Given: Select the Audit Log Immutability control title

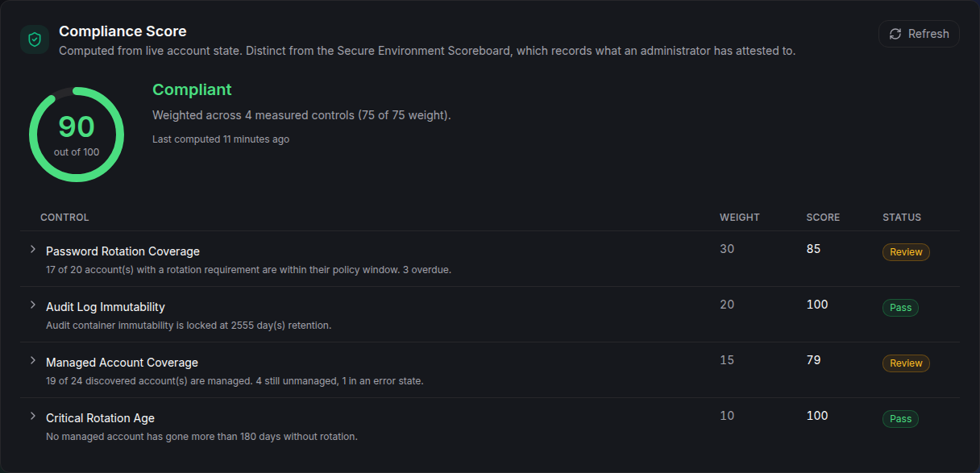Looking at the screenshot, I should (106, 307).
